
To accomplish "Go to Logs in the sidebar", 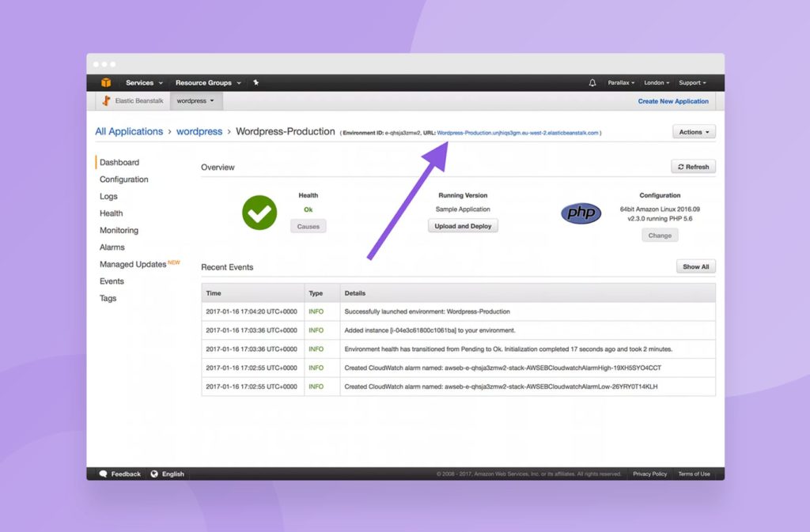I will (x=108, y=196).
